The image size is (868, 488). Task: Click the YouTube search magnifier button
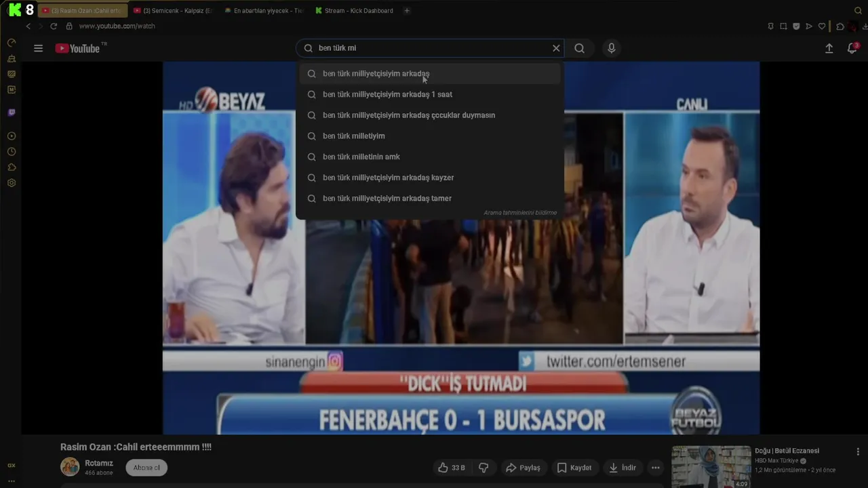tap(579, 48)
